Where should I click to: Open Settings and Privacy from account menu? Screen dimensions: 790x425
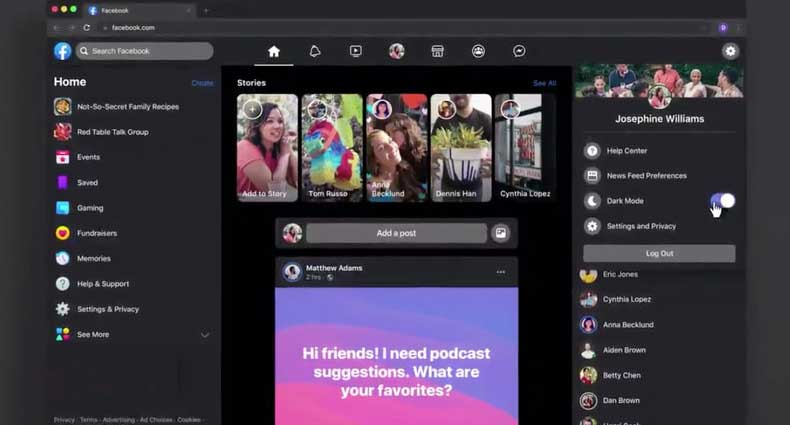pyautogui.click(x=641, y=226)
